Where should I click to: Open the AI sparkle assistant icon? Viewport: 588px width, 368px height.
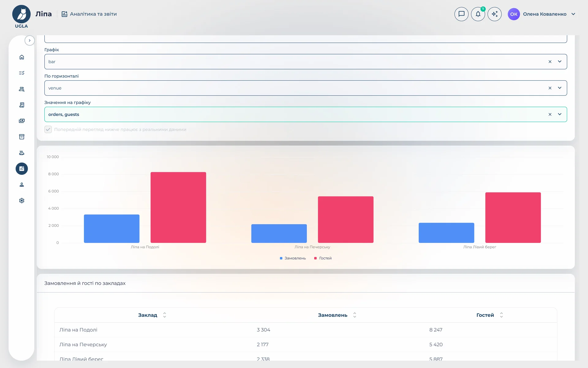click(x=495, y=14)
